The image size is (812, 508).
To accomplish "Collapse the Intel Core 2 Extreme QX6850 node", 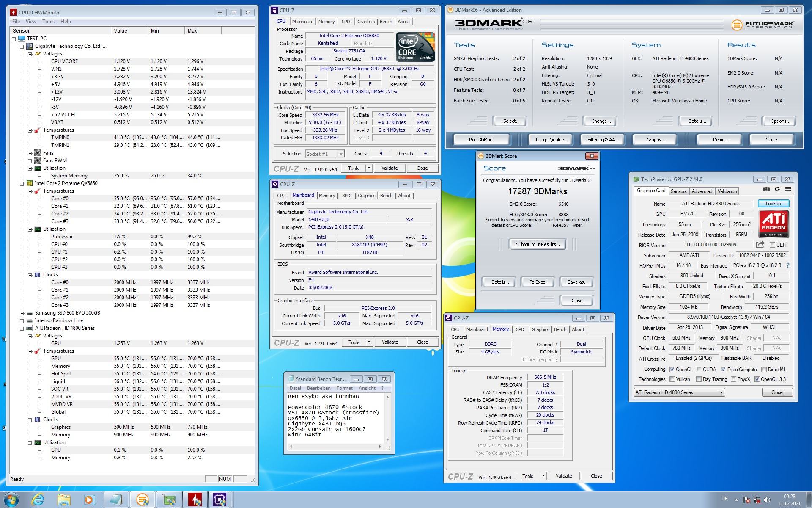I will pyautogui.click(x=22, y=183).
